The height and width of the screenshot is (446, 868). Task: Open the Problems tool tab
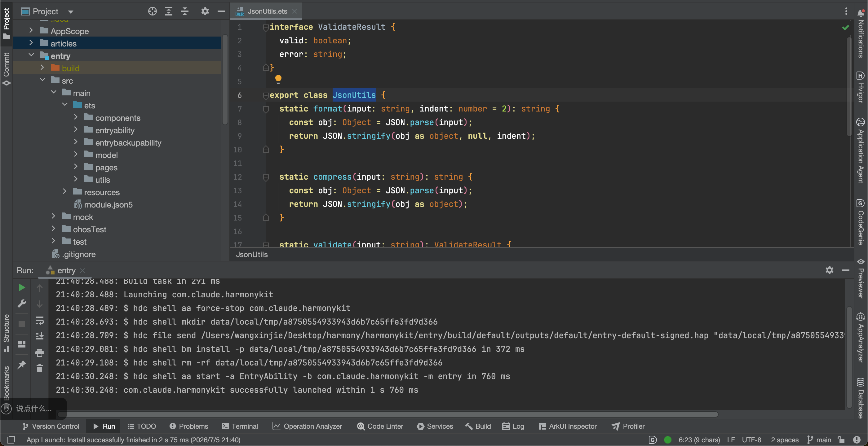pyautogui.click(x=189, y=426)
